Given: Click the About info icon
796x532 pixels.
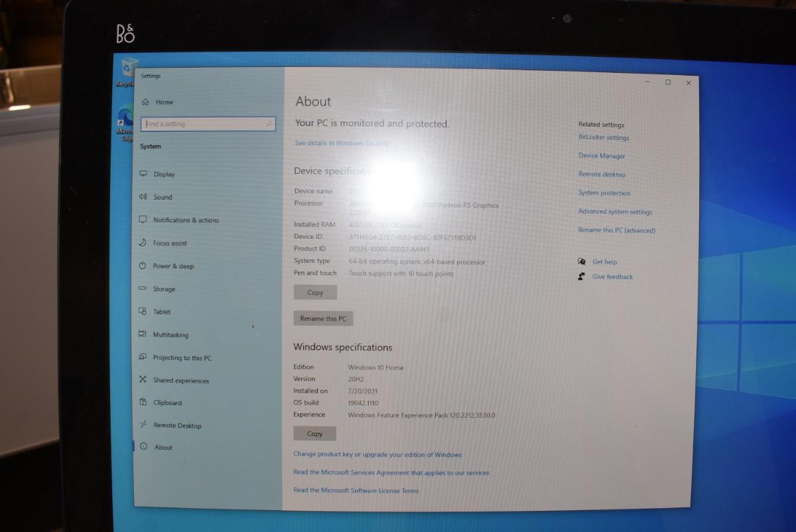Looking at the screenshot, I should (x=144, y=446).
